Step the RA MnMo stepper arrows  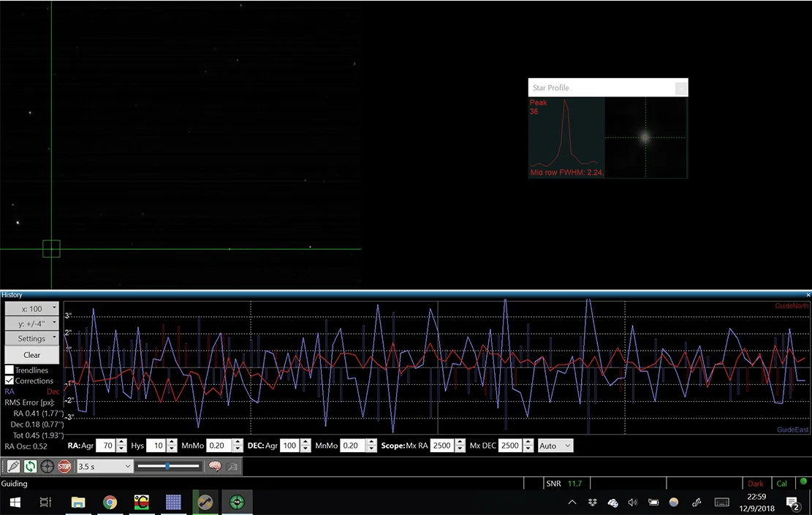(x=238, y=445)
